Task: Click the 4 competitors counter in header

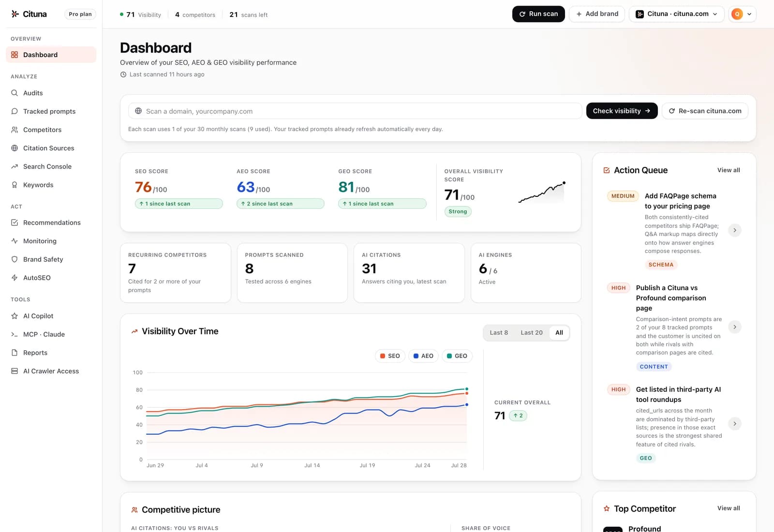Action: (x=195, y=15)
